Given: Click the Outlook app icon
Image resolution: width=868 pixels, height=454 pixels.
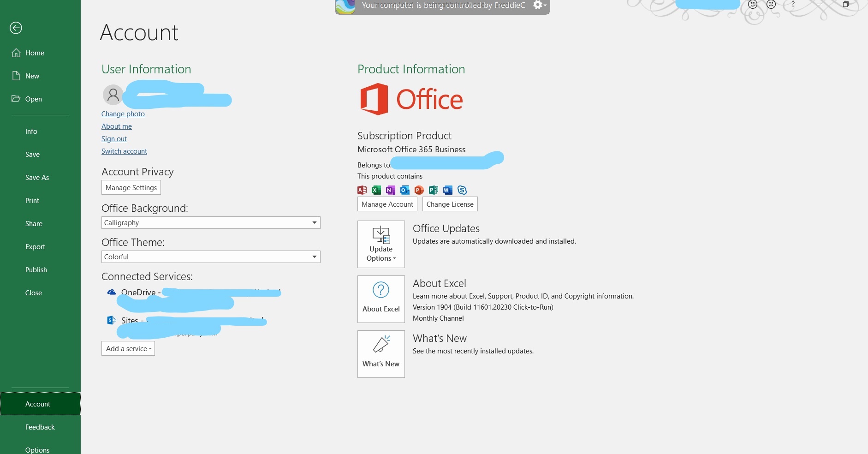Looking at the screenshot, I should 405,190.
